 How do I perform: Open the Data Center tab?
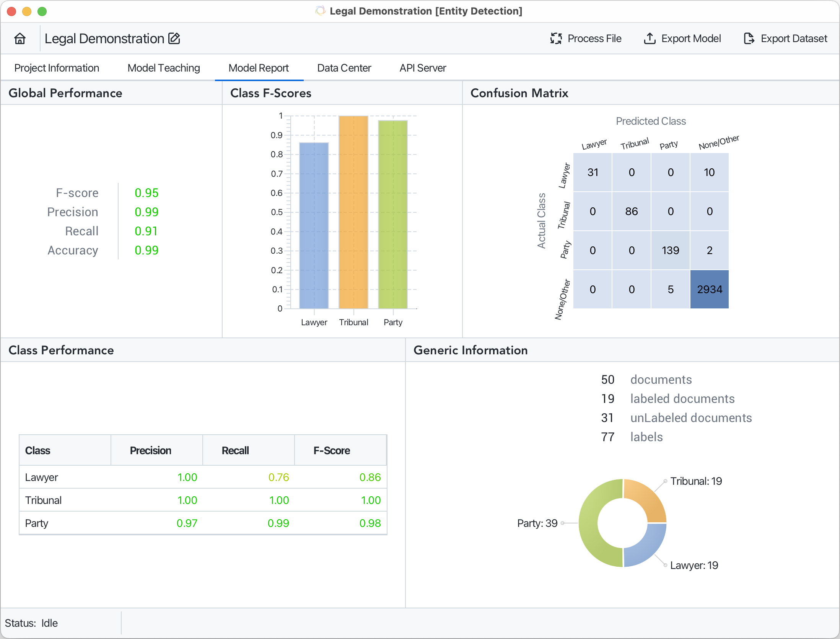[344, 68]
